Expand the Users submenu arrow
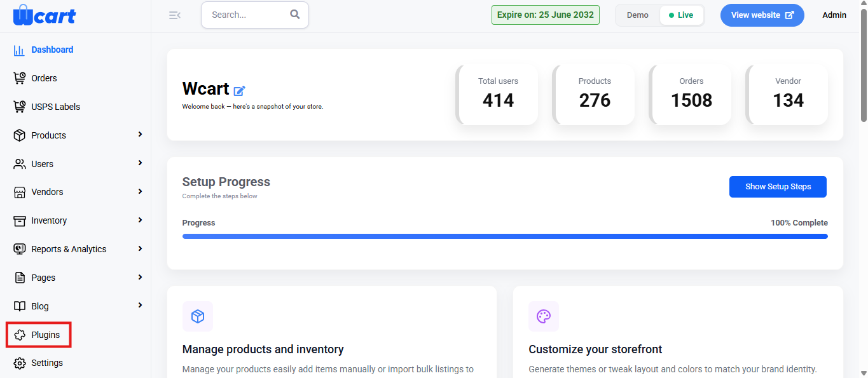This screenshot has height=378, width=868. coord(140,163)
